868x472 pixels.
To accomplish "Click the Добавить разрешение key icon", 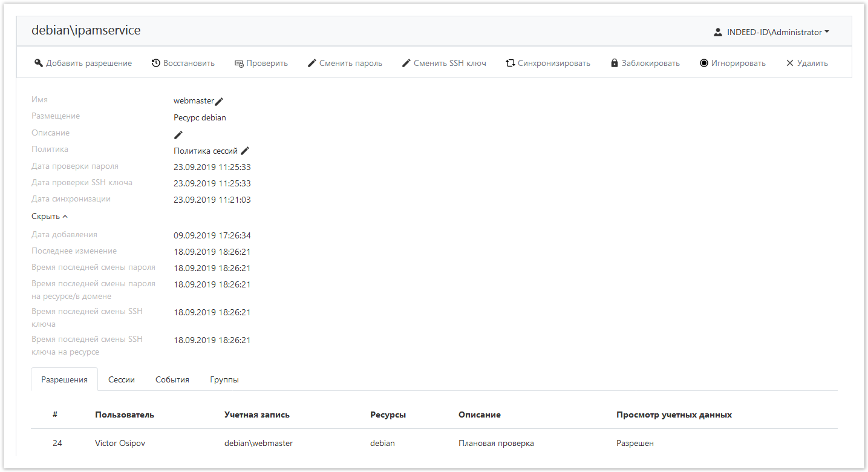I will [x=39, y=62].
